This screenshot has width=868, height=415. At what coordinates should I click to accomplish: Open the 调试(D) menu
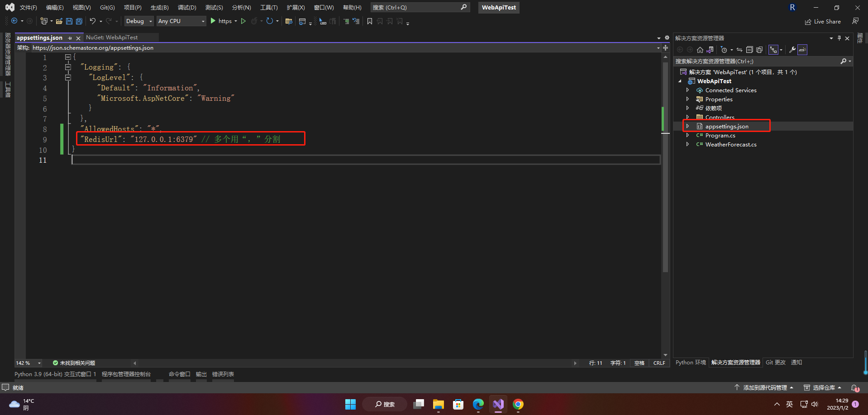click(187, 8)
